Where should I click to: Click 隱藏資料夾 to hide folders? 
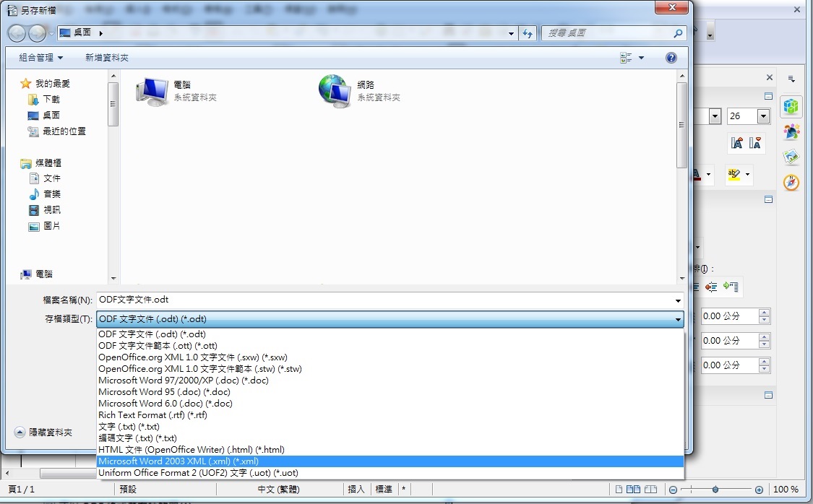[43, 433]
